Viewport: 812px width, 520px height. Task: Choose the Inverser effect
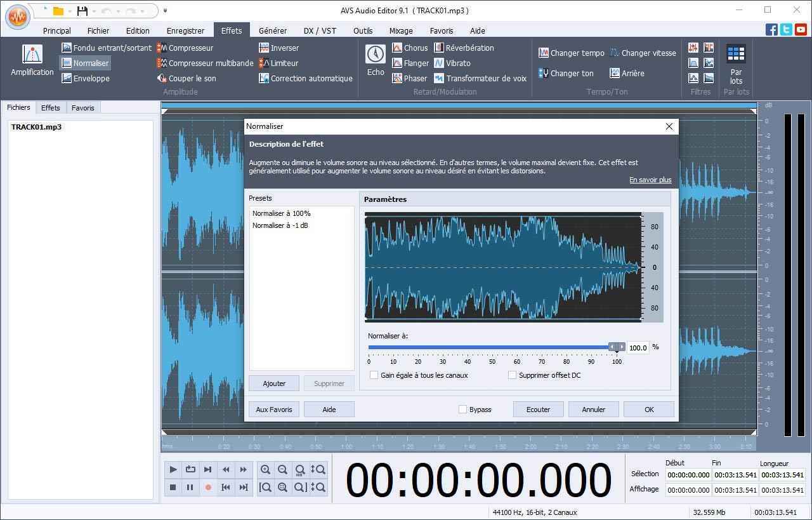coord(278,48)
